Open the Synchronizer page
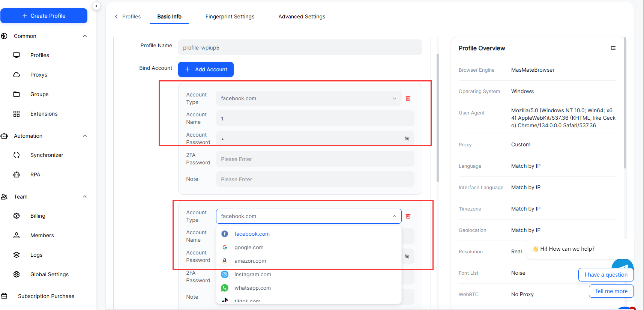The width and height of the screenshot is (644, 310). 47,155
